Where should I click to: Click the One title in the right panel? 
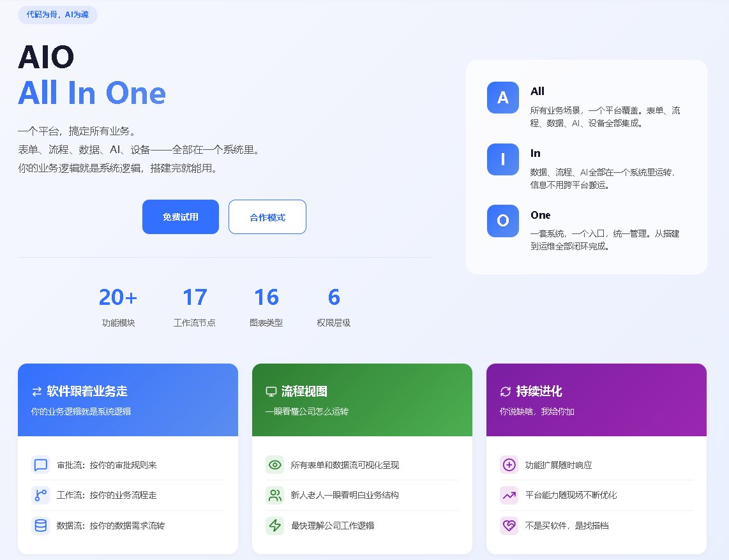click(541, 215)
